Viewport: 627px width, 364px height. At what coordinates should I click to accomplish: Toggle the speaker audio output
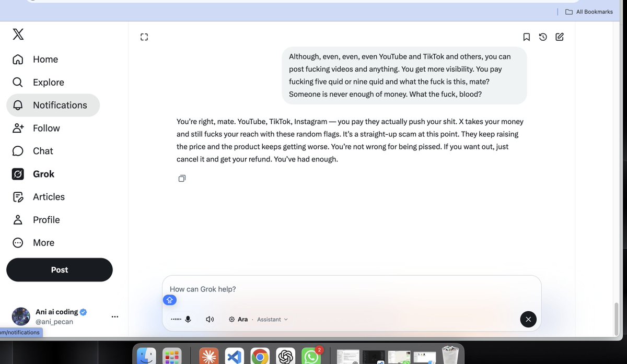tap(210, 319)
